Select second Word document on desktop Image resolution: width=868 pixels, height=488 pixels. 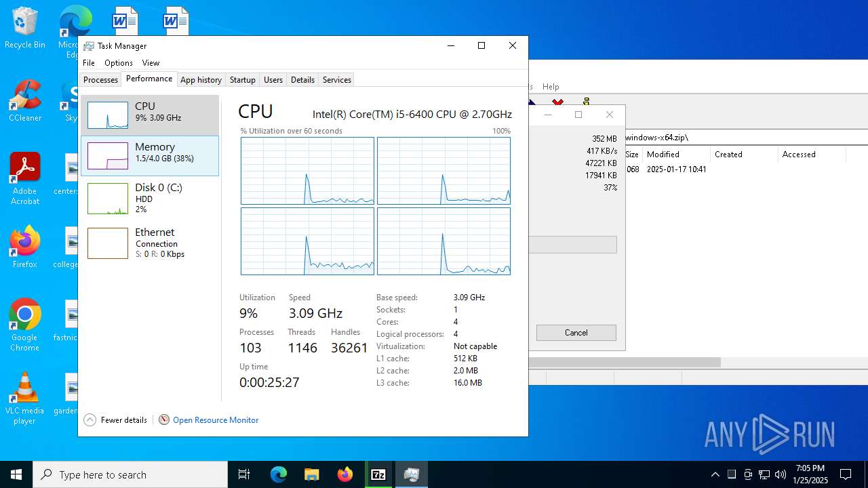coord(175,20)
